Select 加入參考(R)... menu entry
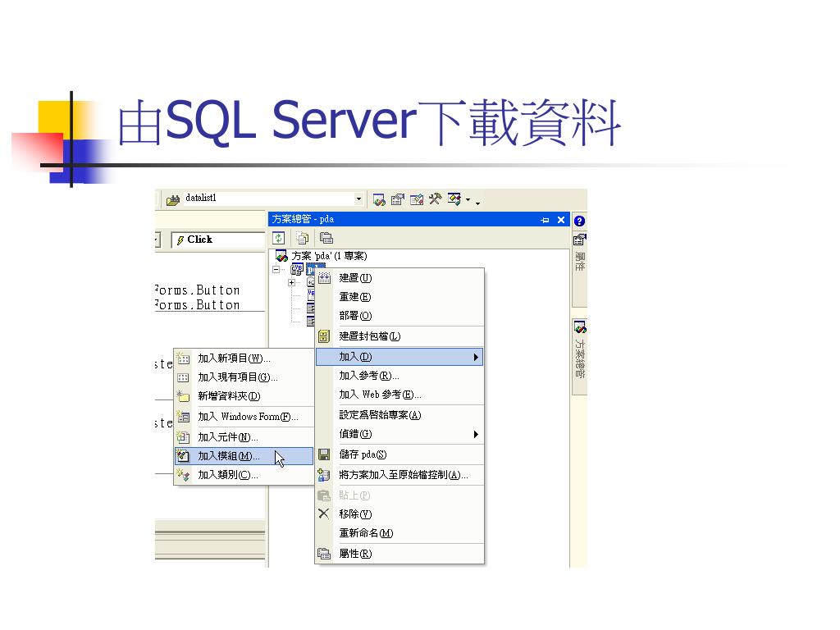The height and width of the screenshot is (630, 840). click(399, 376)
